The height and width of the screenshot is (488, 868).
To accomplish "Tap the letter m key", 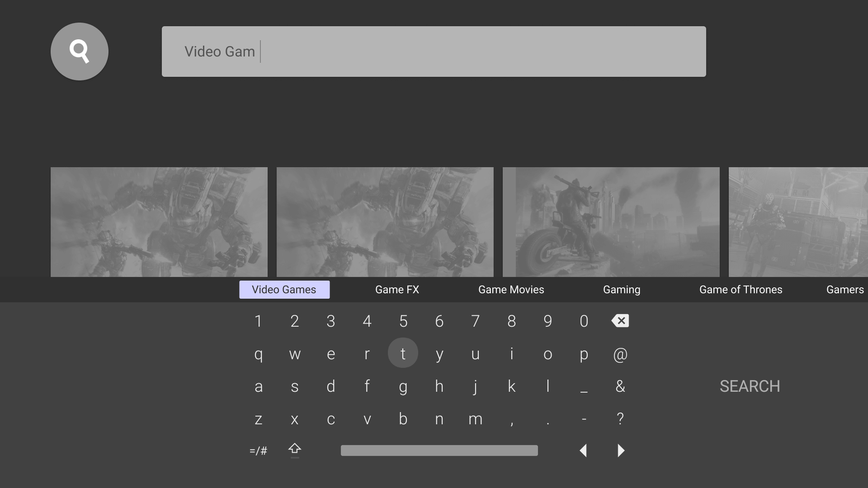I will (476, 419).
